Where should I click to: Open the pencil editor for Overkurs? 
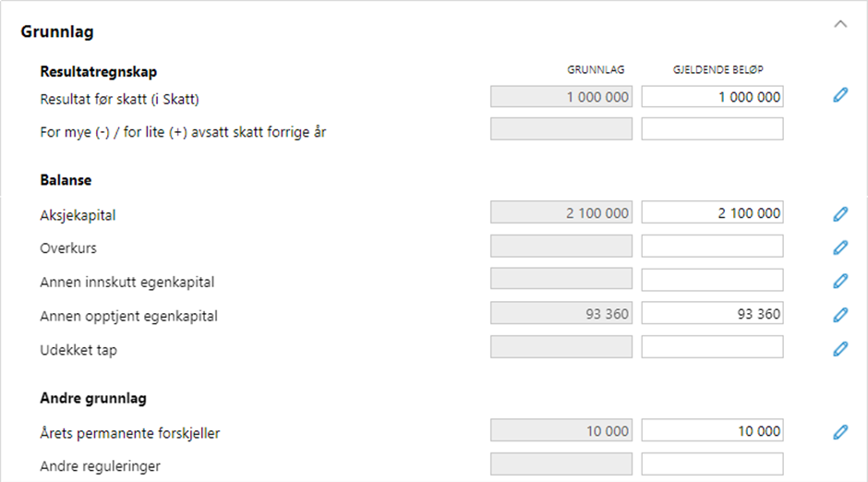pos(840,247)
